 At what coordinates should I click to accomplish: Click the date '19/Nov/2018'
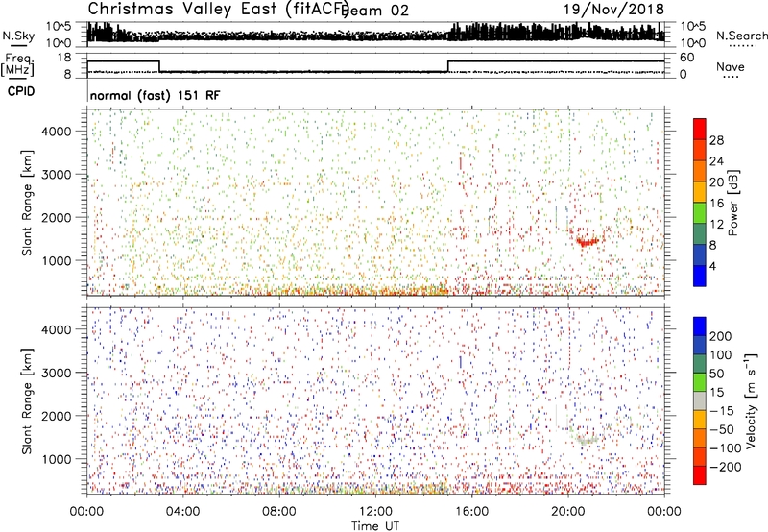tap(613, 9)
